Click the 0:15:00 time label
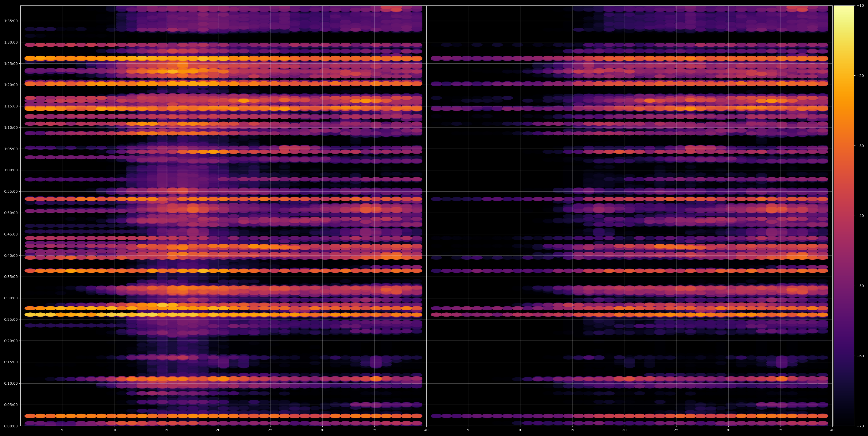This screenshot has width=868, height=436. point(11,362)
